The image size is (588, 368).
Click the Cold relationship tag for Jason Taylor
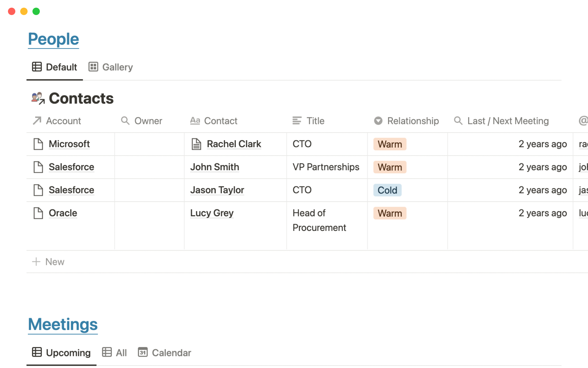point(387,190)
